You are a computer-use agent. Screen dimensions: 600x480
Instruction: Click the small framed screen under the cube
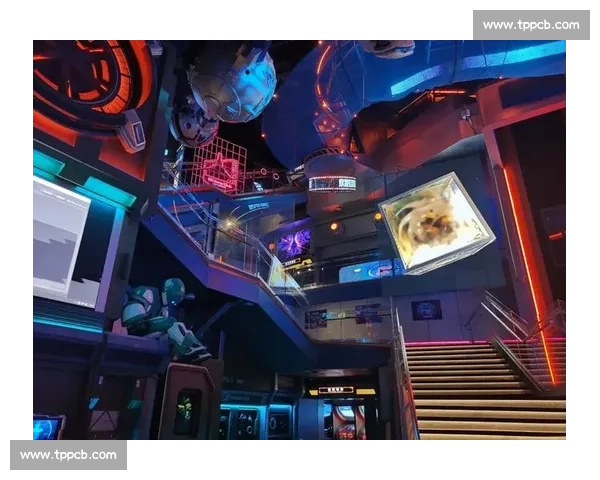427,310
